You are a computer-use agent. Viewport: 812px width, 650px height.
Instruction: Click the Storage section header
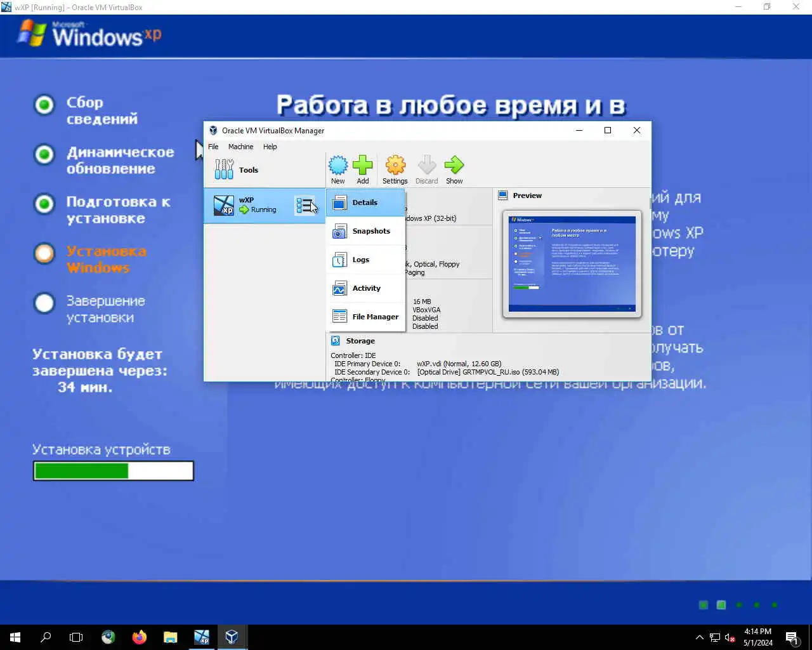pyautogui.click(x=360, y=341)
